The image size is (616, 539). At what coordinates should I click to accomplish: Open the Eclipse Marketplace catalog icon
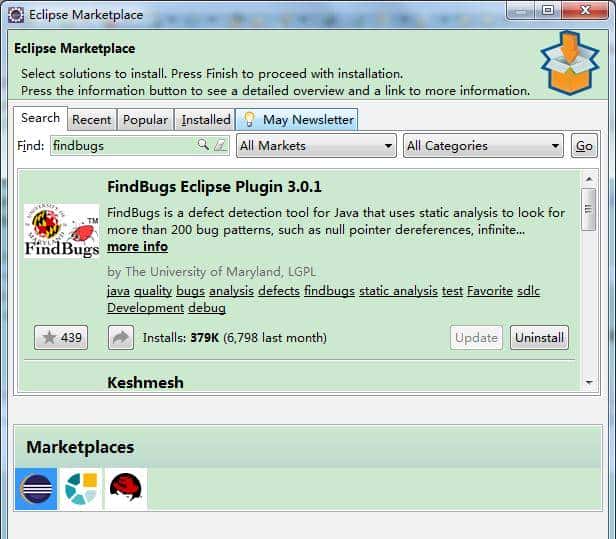pyautogui.click(x=36, y=489)
